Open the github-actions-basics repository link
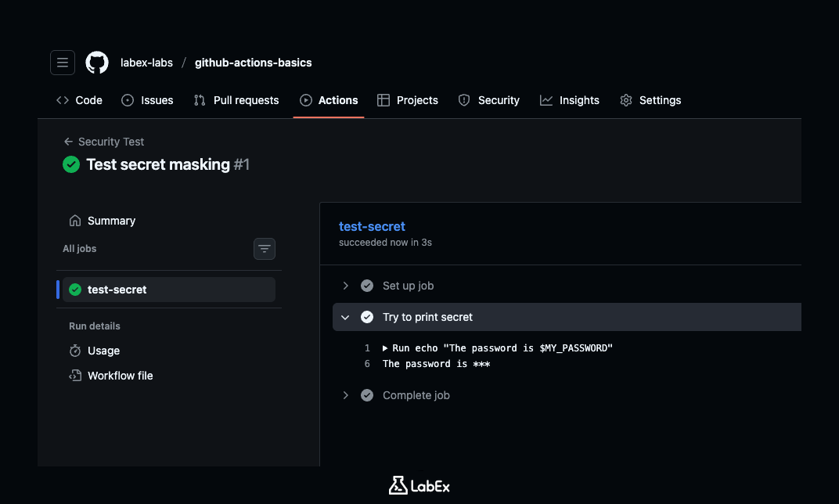 (x=253, y=63)
